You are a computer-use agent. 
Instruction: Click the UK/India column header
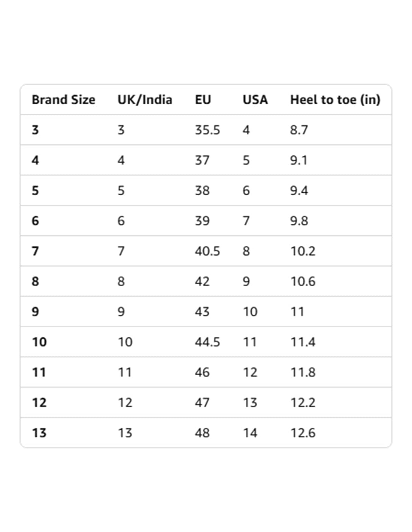tap(145, 100)
